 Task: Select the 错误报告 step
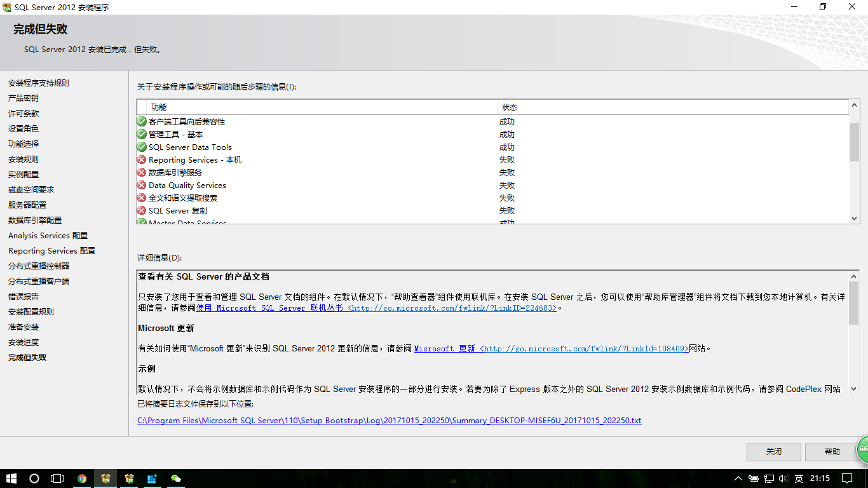pos(24,297)
